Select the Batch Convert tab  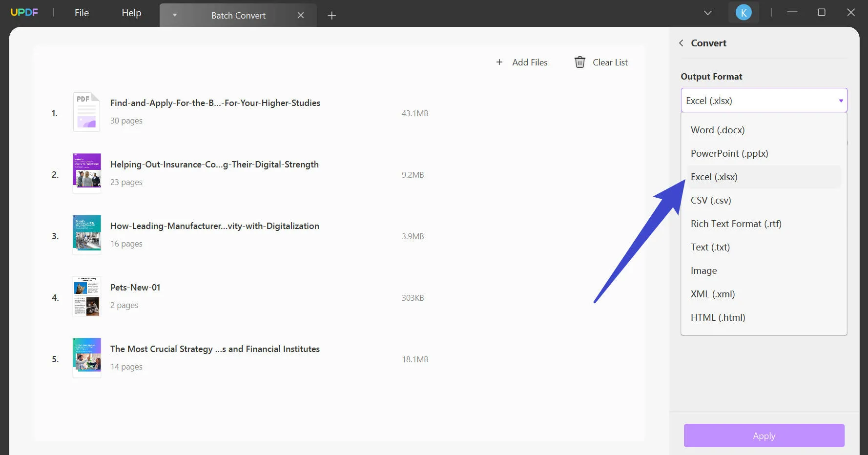pyautogui.click(x=238, y=15)
